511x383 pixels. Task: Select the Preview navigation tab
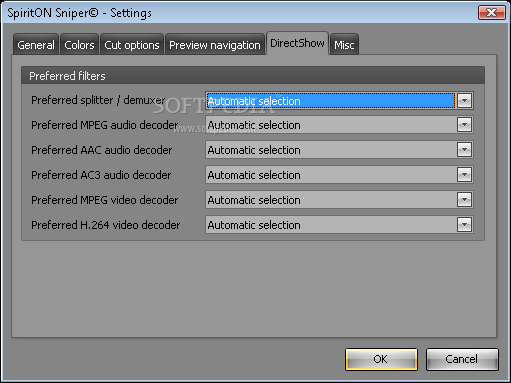[215, 44]
